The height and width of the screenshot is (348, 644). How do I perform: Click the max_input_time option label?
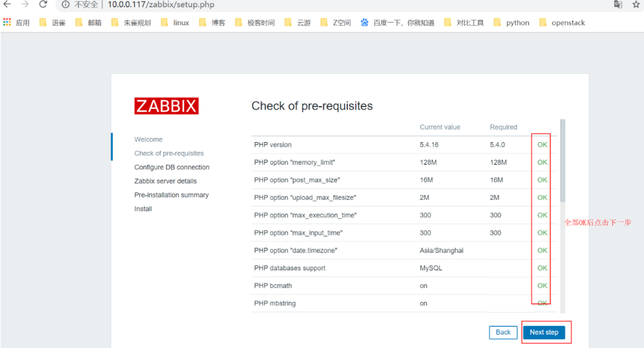[298, 233]
